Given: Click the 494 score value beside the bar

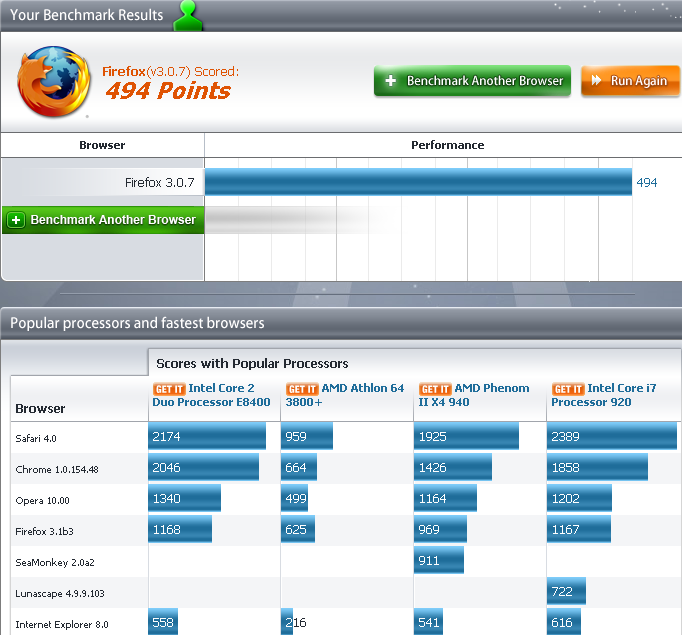Looking at the screenshot, I should [x=647, y=182].
